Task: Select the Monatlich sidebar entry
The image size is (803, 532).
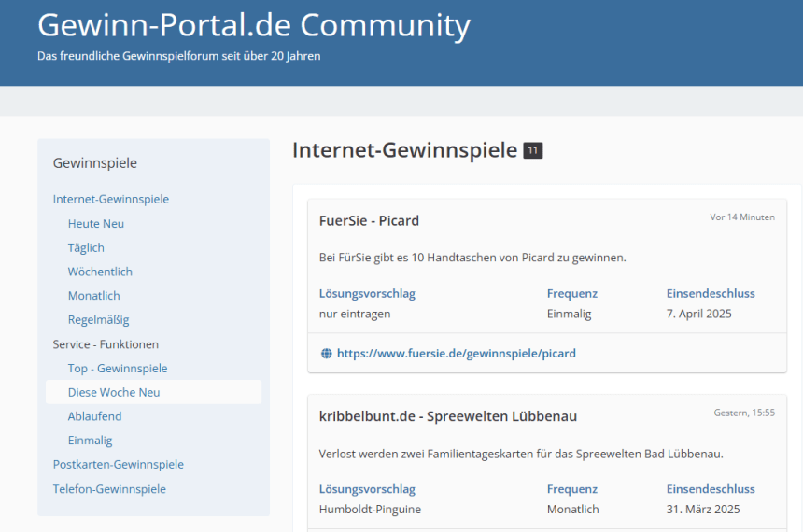Action: click(93, 296)
